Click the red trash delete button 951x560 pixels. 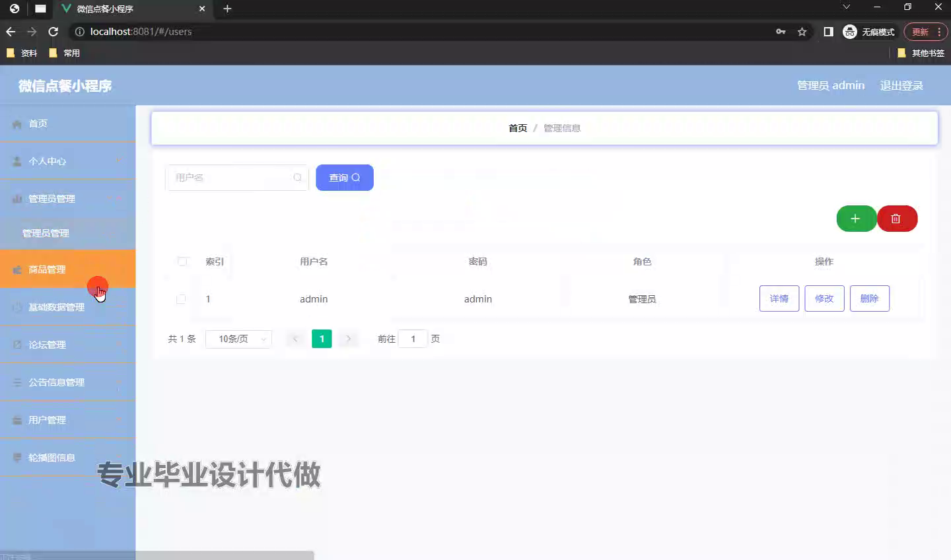(x=897, y=219)
